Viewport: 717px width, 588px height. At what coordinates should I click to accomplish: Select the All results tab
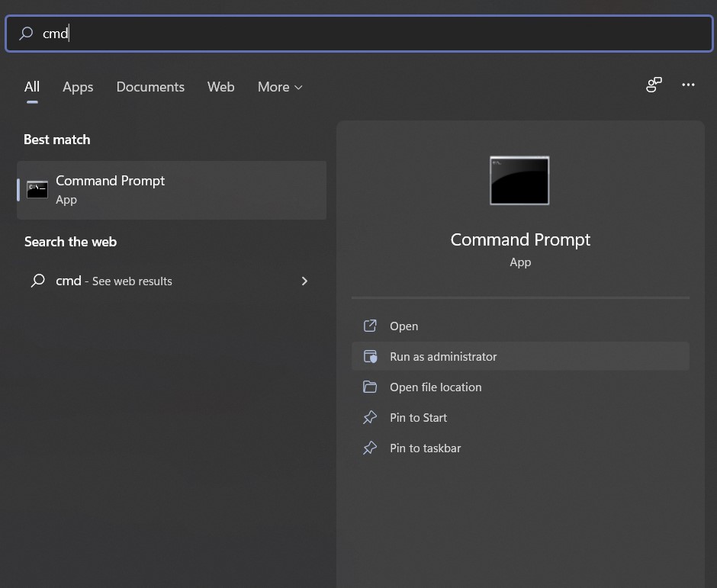[32, 87]
